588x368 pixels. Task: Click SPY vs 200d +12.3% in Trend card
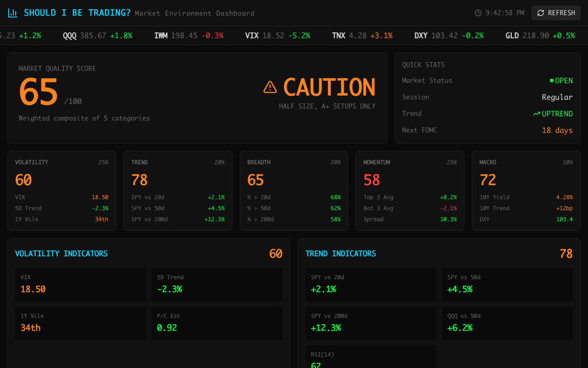coord(215,219)
